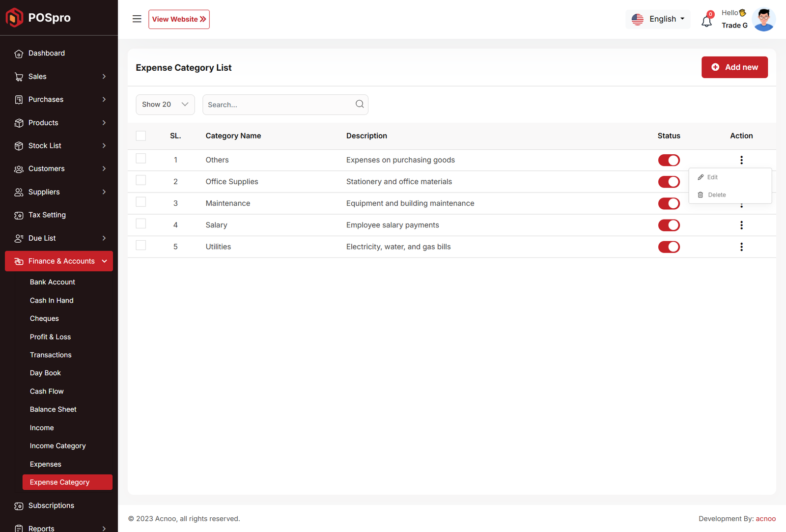
Task: Open the notifications bell
Action: [706, 21]
